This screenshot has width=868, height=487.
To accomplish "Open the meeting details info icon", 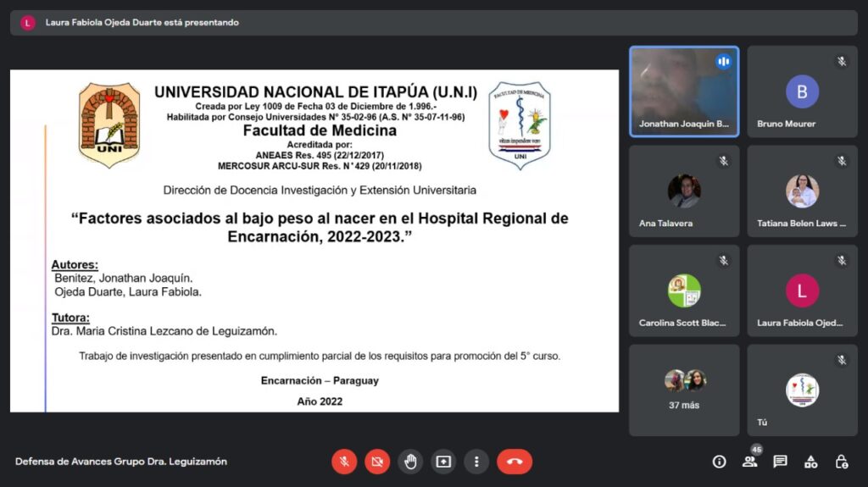I will click(x=719, y=462).
